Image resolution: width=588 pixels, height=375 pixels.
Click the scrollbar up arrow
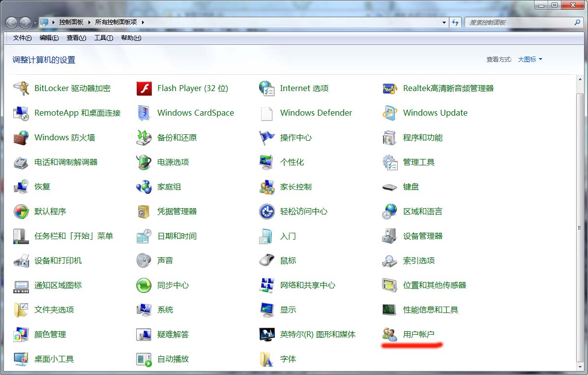[x=580, y=79]
